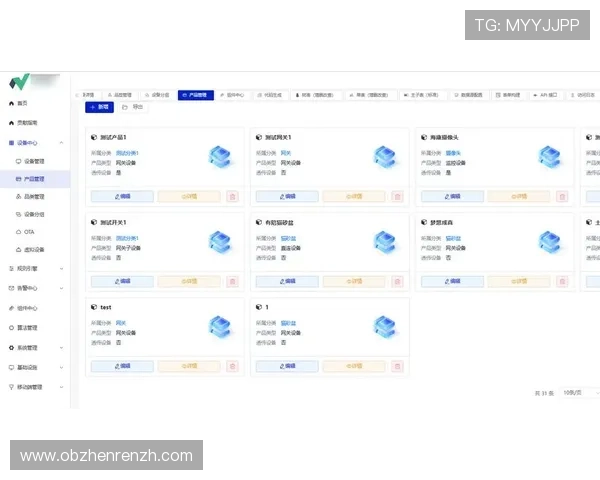The image size is (600, 480).
Task: Open 虚拟设备 in the sidebar
Action: (35, 250)
